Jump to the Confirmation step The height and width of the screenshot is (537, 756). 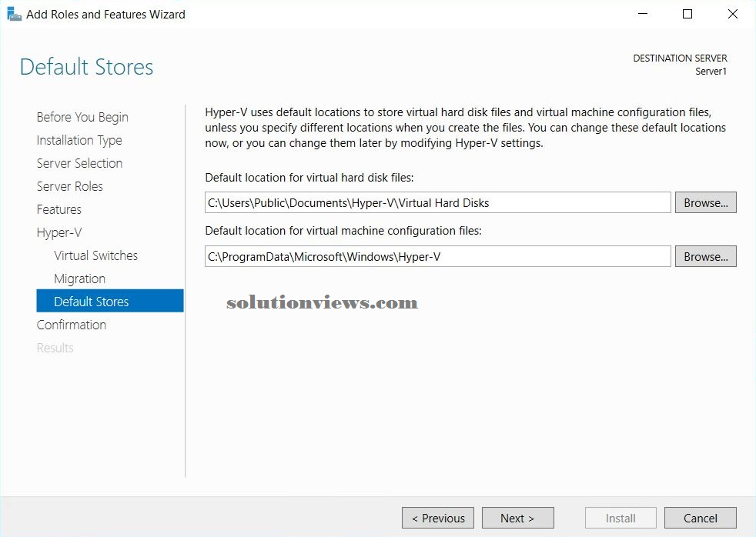point(72,325)
